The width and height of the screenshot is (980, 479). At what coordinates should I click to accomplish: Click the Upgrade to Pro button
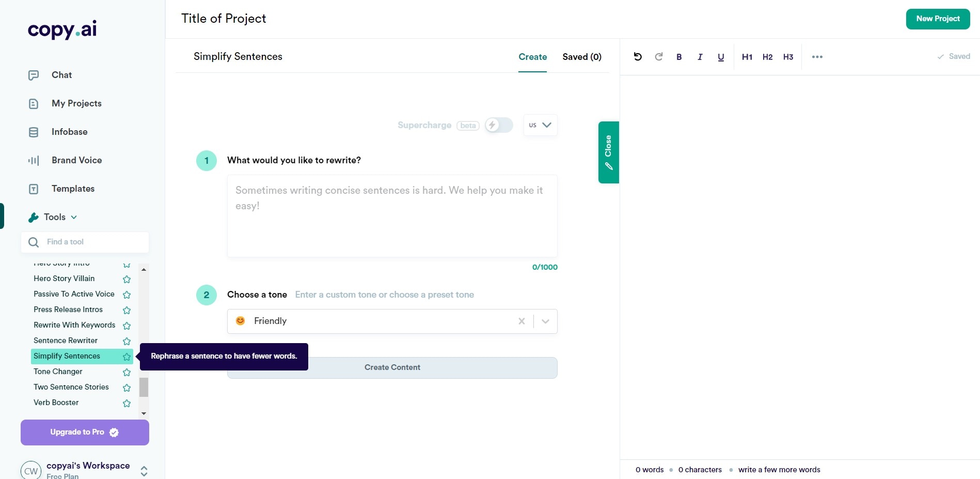coord(85,432)
